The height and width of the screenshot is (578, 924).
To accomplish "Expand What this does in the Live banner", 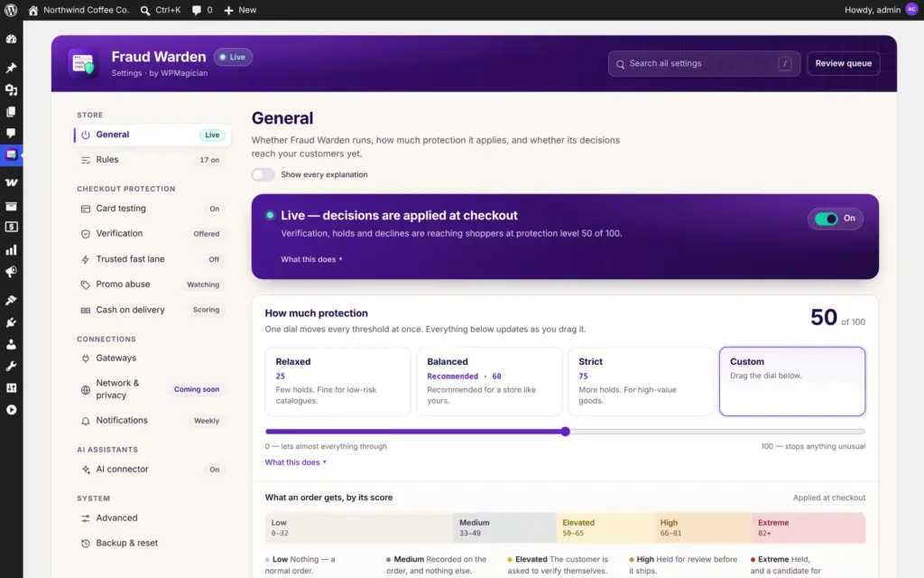I will pyautogui.click(x=311, y=259).
